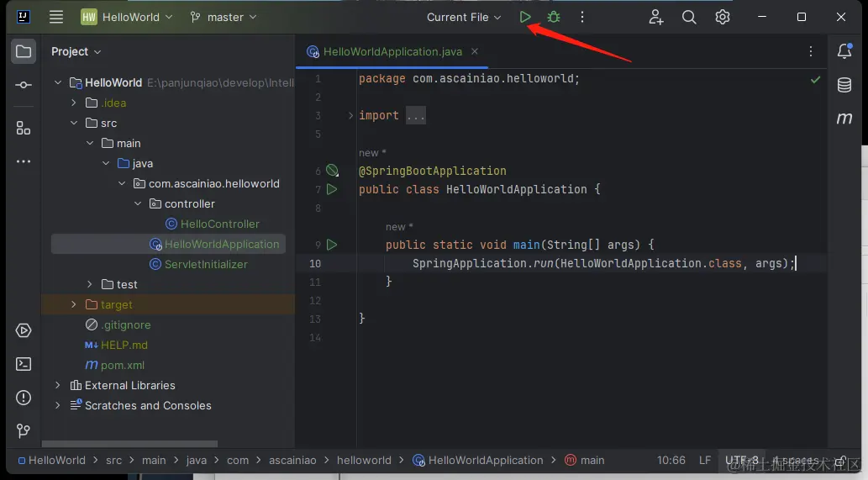868x480 pixels.
Task: Select the pom.xml file
Action: pyautogui.click(x=123, y=366)
